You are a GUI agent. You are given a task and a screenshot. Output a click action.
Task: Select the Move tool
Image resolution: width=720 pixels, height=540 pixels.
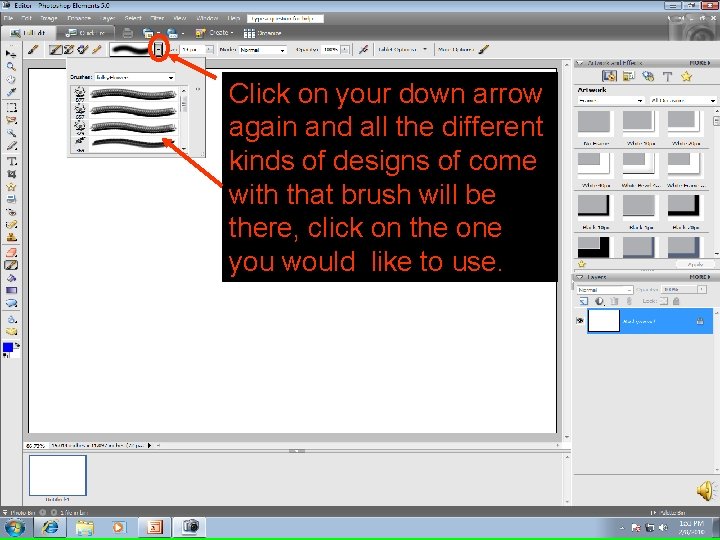[11, 53]
